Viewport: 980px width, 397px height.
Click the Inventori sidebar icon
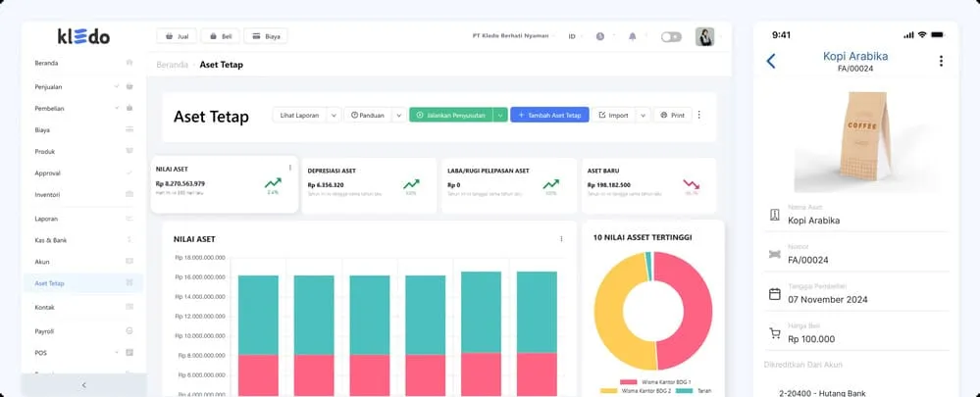129,194
